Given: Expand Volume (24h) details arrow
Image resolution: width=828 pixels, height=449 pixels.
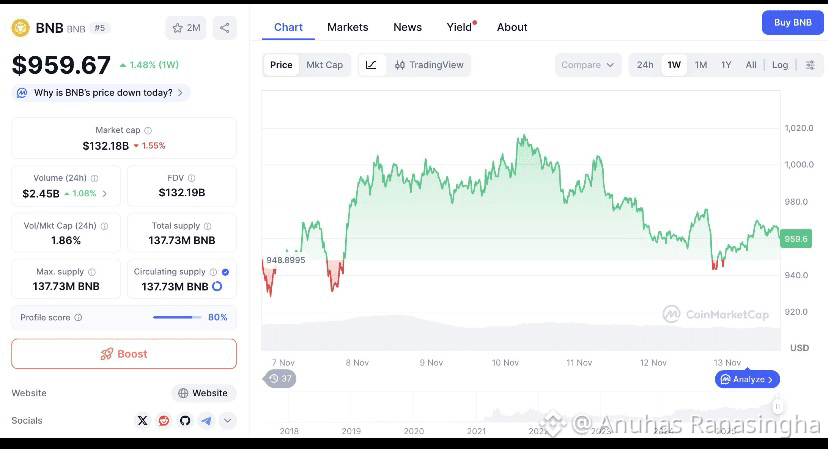Looking at the screenshot, I should [x=105, y=194].
